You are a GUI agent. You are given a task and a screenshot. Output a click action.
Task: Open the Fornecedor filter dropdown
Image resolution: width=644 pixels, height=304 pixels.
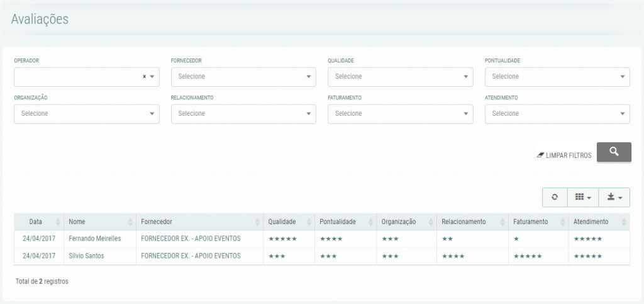tap(243, 77)
